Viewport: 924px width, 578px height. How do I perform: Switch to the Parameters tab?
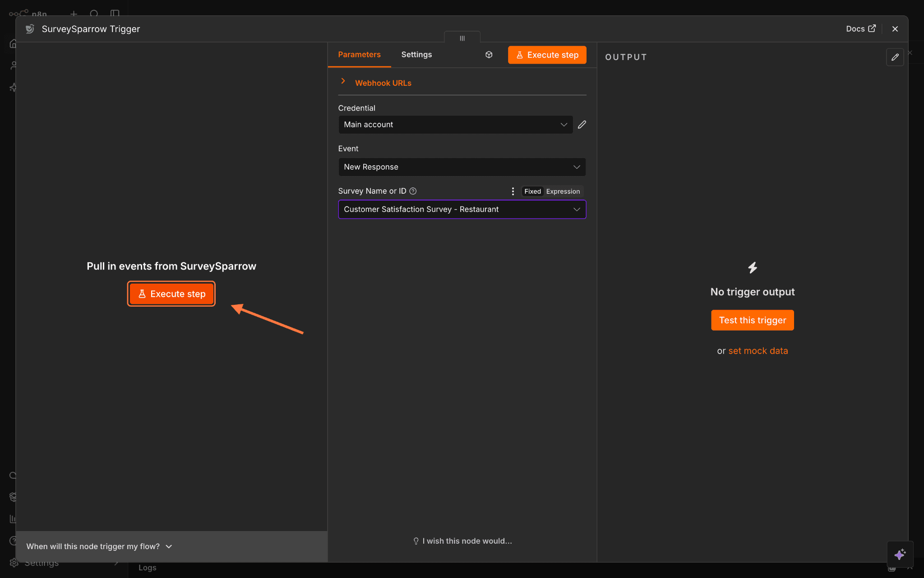point(359,55)
